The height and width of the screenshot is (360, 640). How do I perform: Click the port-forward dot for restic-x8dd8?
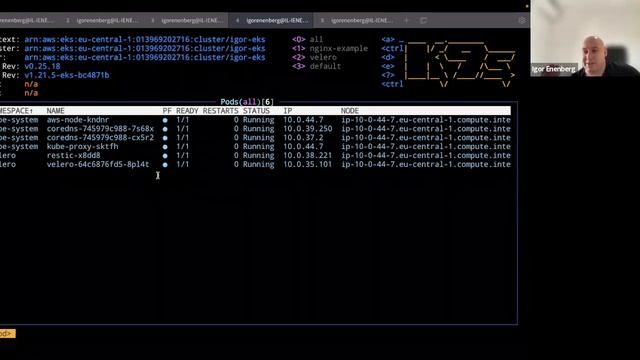coord(165,156)
